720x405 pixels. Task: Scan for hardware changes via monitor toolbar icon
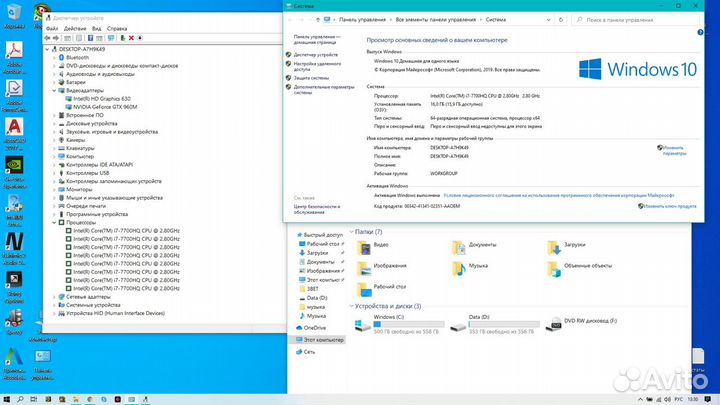(x=111, y=38)
